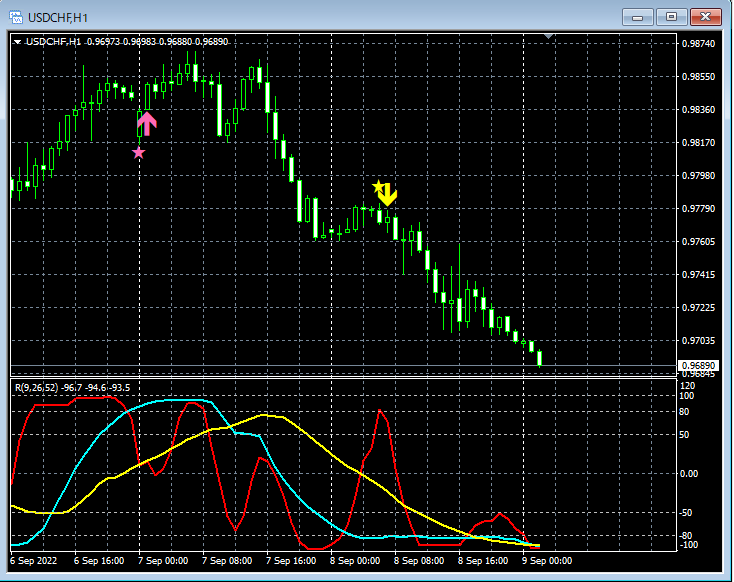Image resolution: width=734 pixels, height=582 pixels.
Task: Click the 0.97605 price scale label
Action: click(x=698, y=242)
